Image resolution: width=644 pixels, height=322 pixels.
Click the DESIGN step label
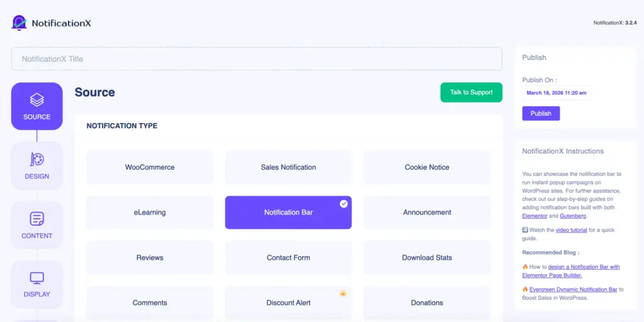point(37,177)
